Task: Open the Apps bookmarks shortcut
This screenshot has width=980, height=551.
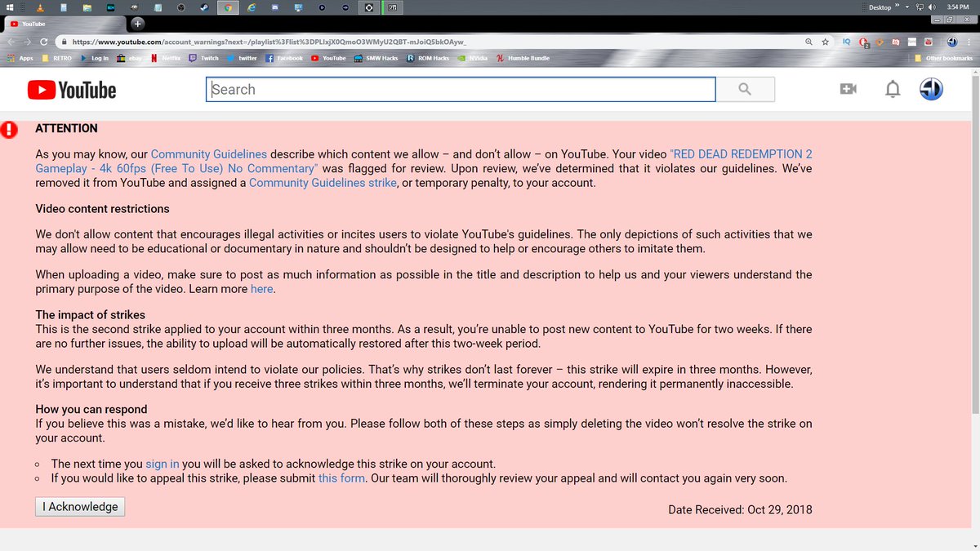Action: [x=20, y=58]
